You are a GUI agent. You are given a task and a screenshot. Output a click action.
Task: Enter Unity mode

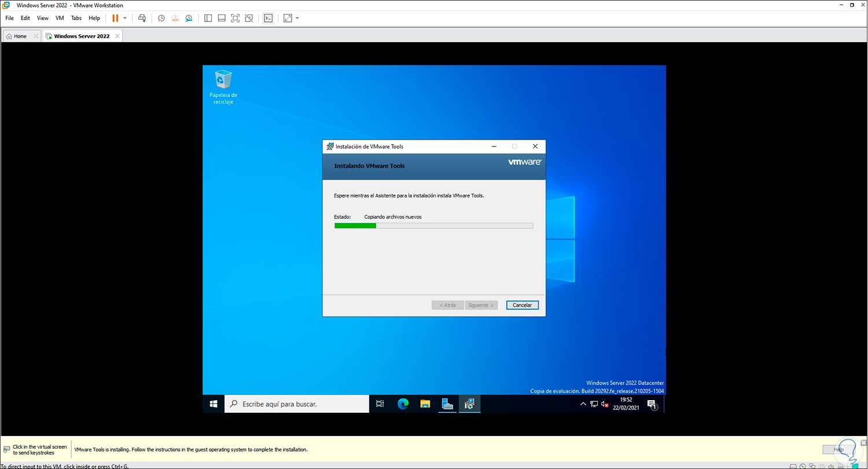[249, 18]
